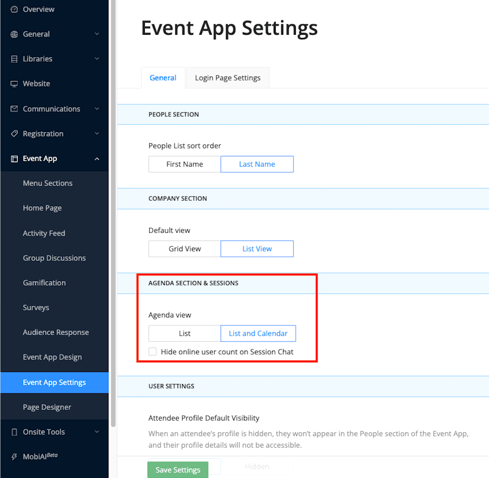Click the People List sort order label
The width and height of the screenshot is (489, 478).
click(185, 146)
